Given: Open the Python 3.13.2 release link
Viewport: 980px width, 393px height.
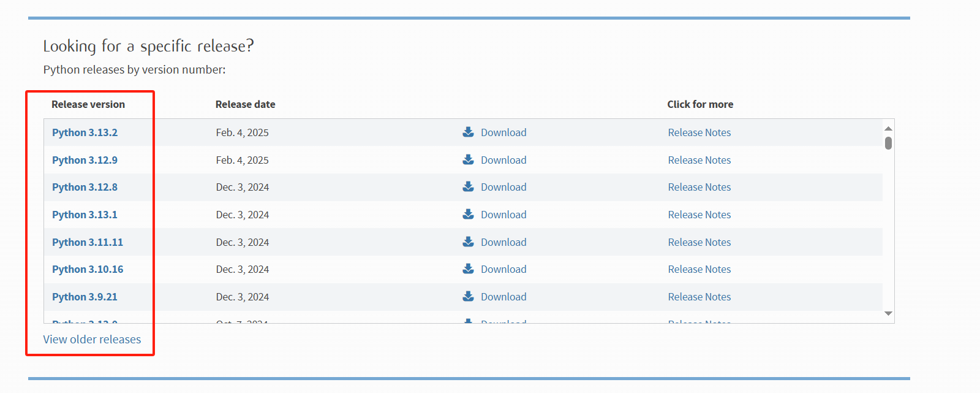Looking at the screenshot, I should click(85, 132).
